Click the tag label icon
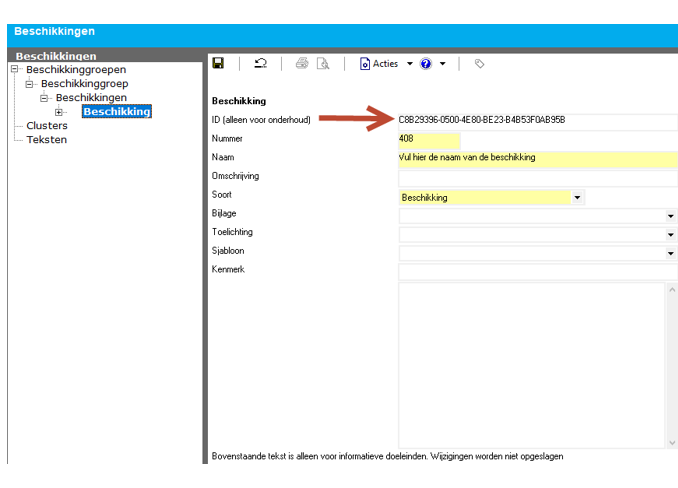Image resolution: width=678 pixels, height=488 pixels. [x=480, y=64]
